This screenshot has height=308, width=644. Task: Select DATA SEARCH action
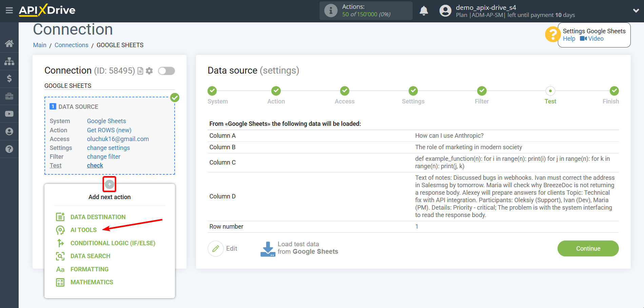90,256
